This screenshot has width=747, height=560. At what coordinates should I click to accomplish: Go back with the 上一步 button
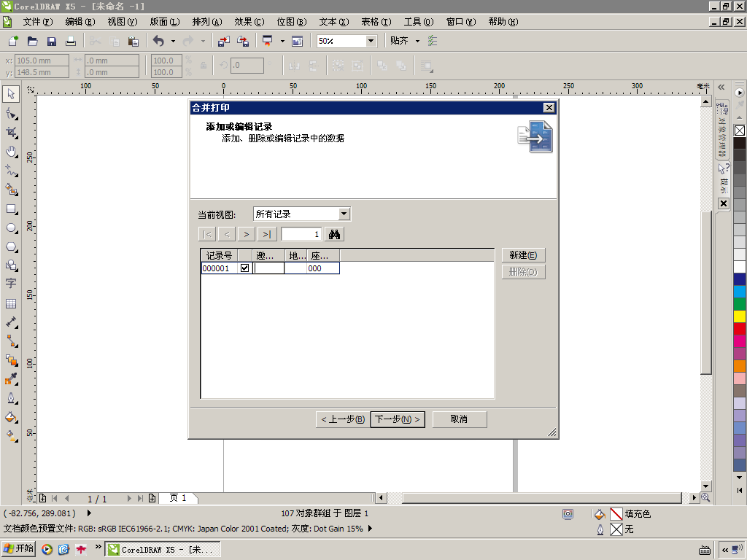point(343,419)
